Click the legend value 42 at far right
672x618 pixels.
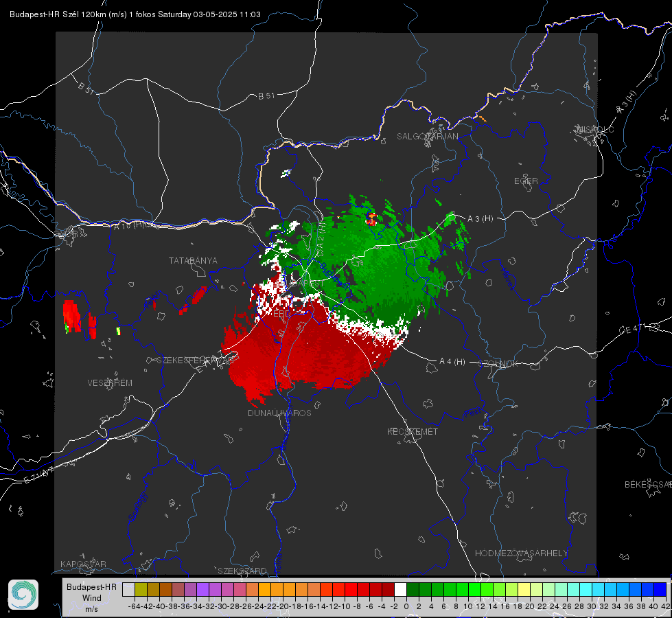(x=666, y=606)
